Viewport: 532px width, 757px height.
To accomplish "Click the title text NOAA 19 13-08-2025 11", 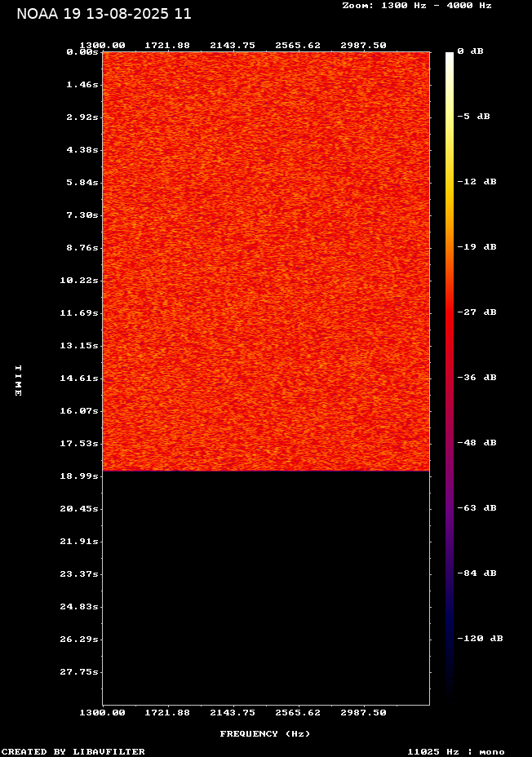I will [104, 14].
